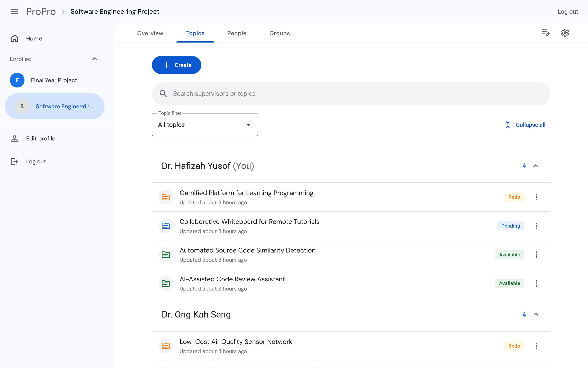Open Automated Source Code Similarity Detection topic

pos(247,250)
